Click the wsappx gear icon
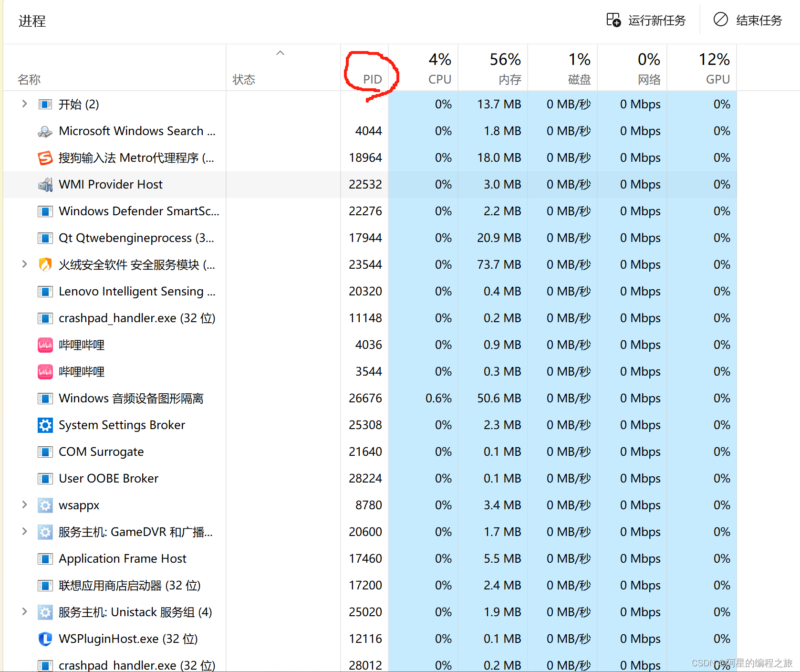This screenshot has height=672, width=800. [x=45, y=505]
